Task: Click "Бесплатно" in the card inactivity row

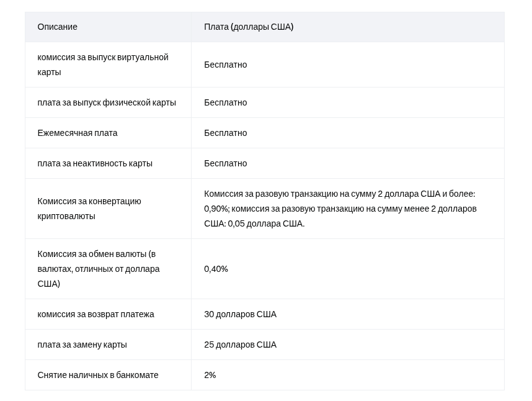Action: (x=226, y=163)
